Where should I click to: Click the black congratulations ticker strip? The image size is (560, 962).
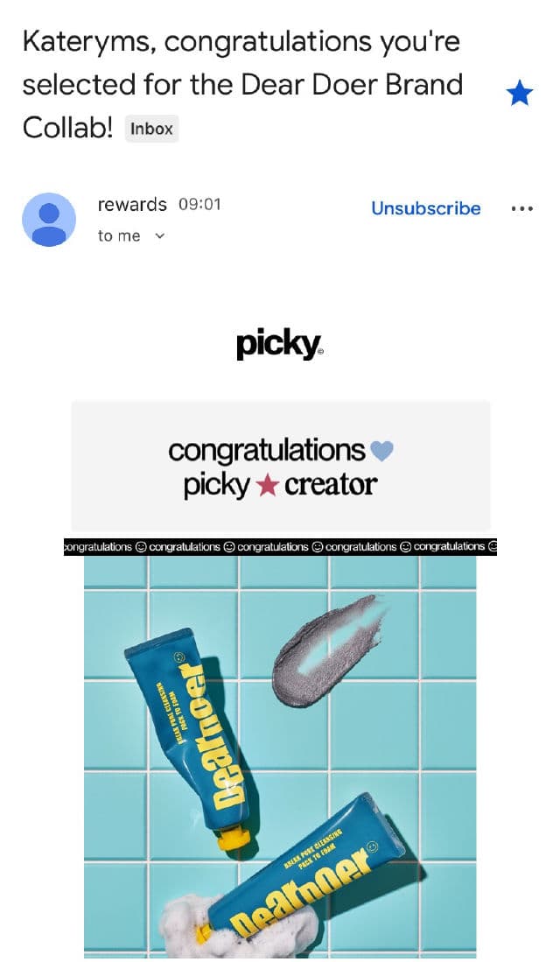coord(280,546)
